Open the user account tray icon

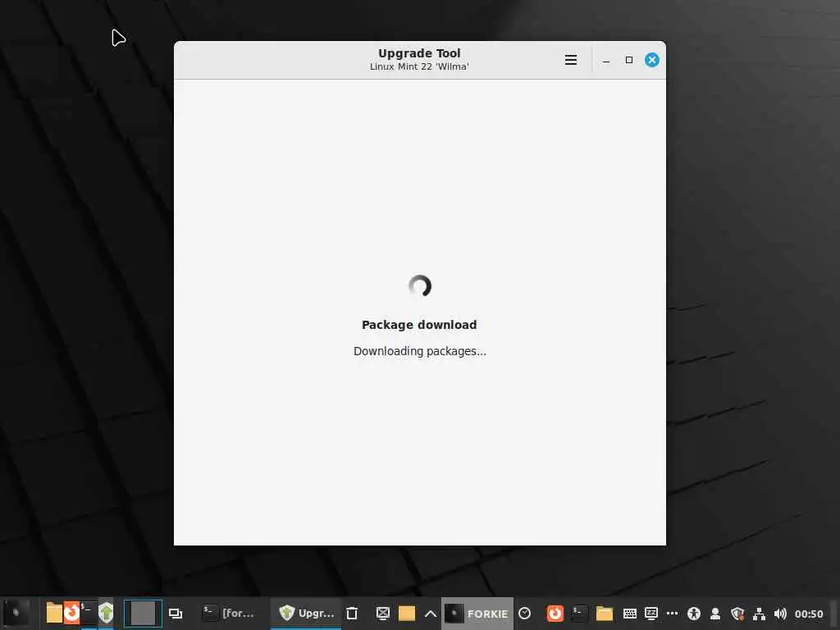pyautogui.click(x=715, y=614)
